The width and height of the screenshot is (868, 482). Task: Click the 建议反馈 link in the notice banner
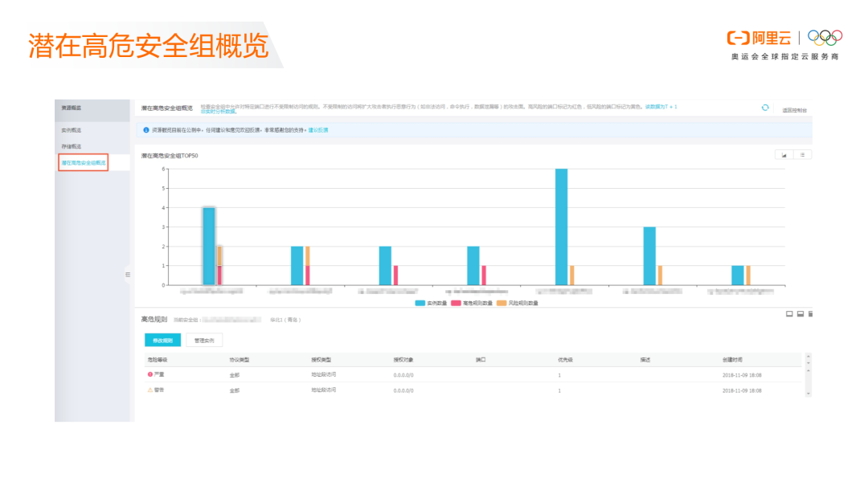tap(318, 130)
